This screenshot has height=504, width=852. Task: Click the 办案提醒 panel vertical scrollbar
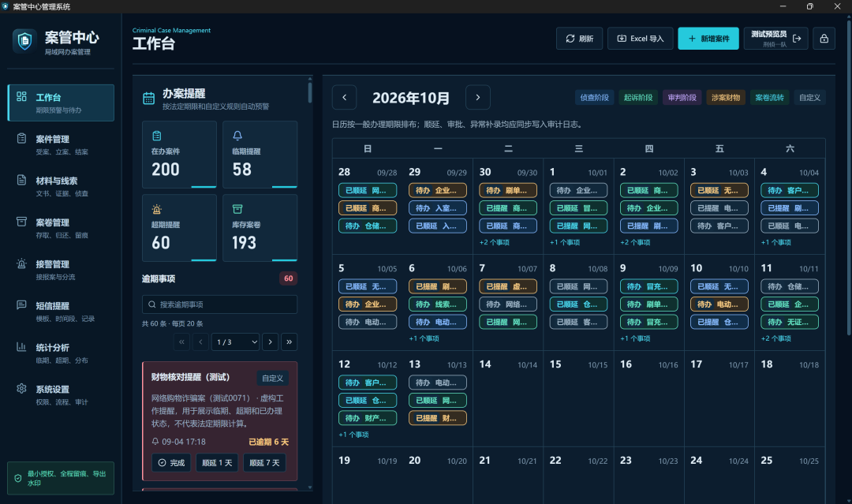coord(310,92)
